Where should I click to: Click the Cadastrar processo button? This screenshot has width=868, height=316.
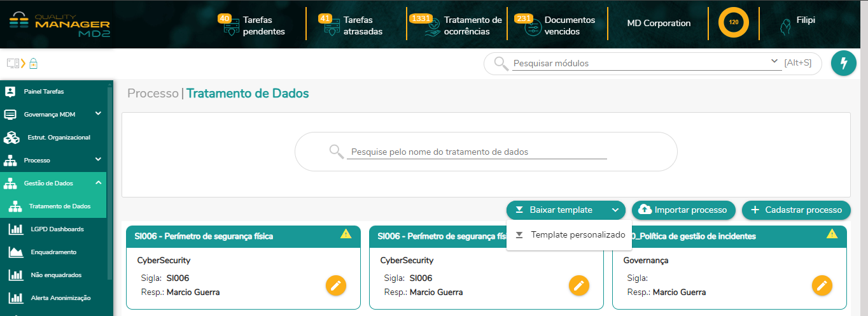coord(796,210)
